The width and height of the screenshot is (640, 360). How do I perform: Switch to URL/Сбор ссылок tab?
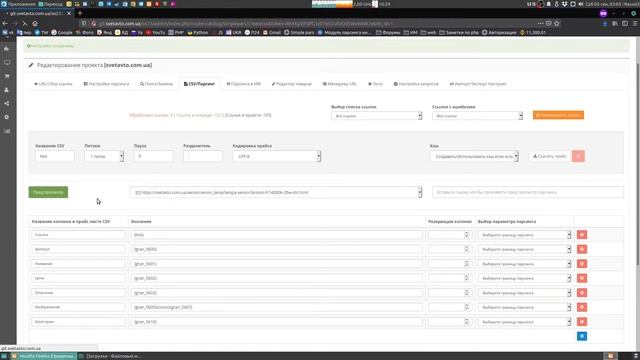point(53,84)
